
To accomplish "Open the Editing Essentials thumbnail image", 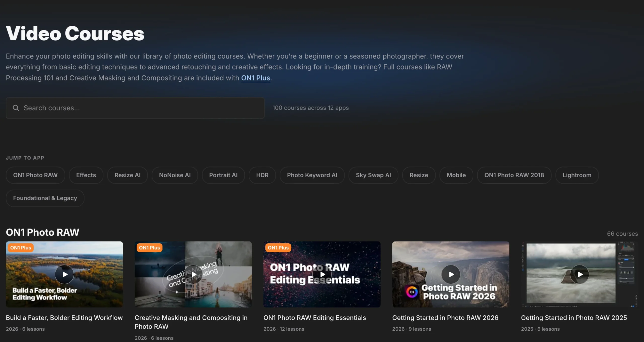I will pos(322,274).
